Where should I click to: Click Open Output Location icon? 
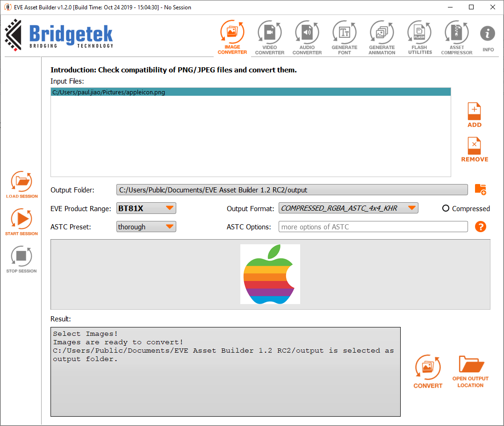click(470, 371)
